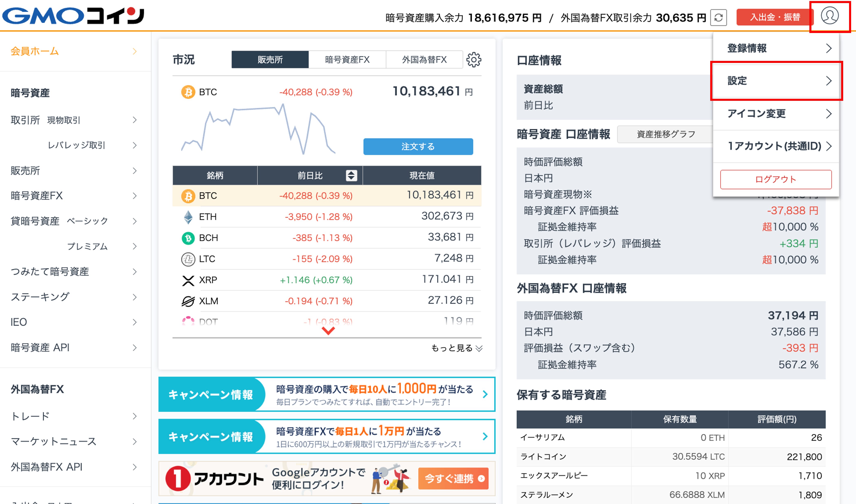Viewport: 856px width, 504px height.
Task: Open 暗号資産FX 1万円 campaign banner
Action: pyautogui.click(x=327, y=436)
